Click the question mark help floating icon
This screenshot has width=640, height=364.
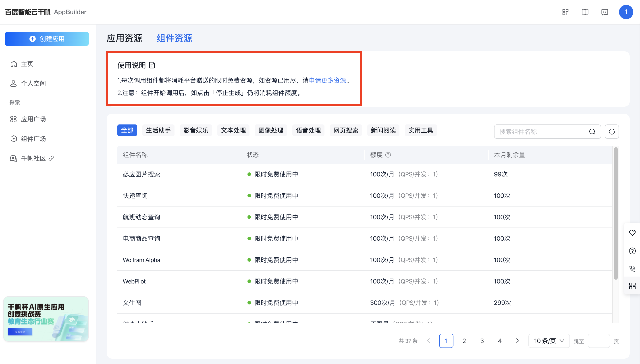(632, 251)
